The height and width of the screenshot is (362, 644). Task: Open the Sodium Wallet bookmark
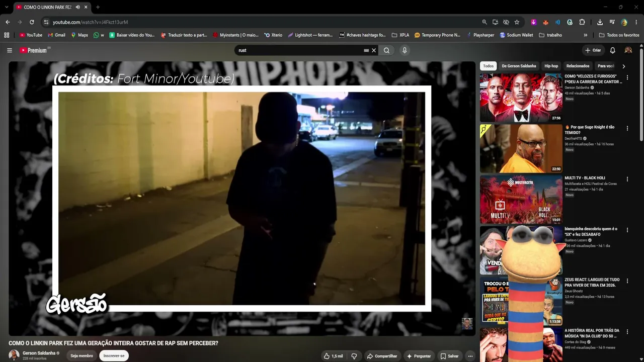(516, 35)
